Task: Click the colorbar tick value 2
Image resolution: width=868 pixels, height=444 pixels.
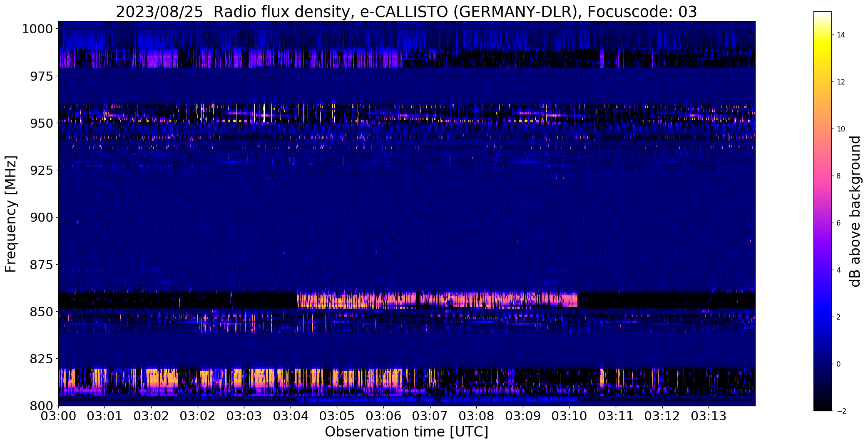Action: (839, 317)
